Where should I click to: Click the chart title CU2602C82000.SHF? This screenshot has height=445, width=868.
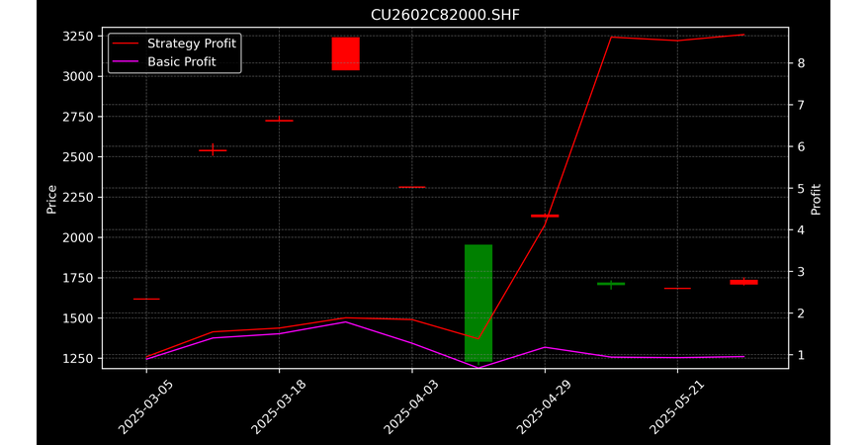[x=445, y=15]
